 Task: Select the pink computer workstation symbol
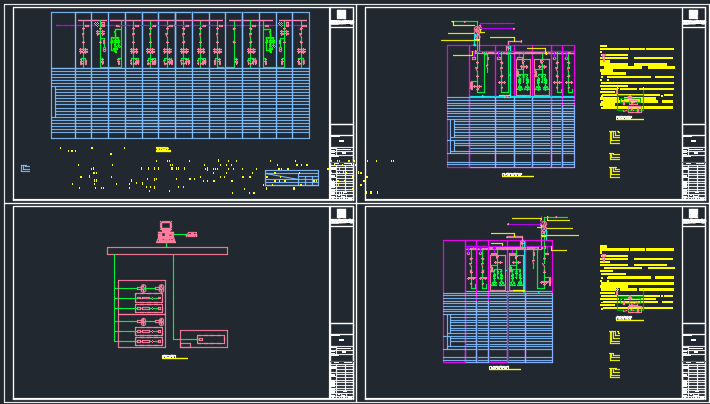165,232
